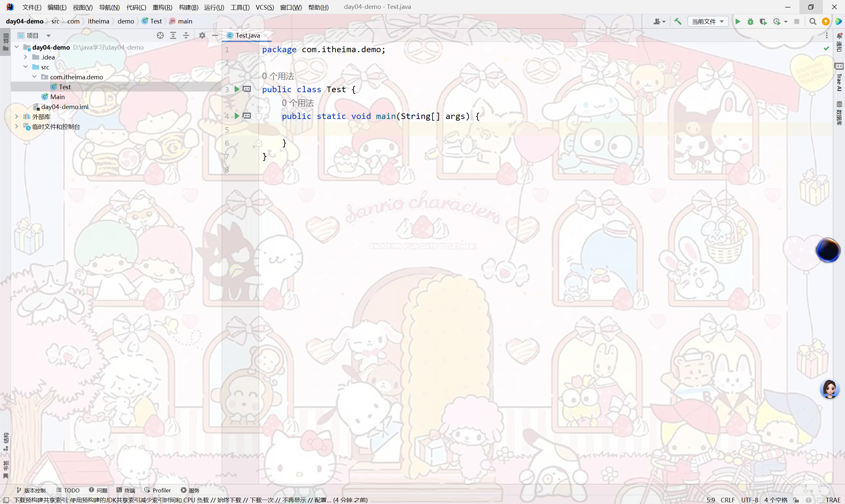Collapse the day04-demo project root node
Image resolution: width=845 pixels, height=504 pixels.
point(17,47)
